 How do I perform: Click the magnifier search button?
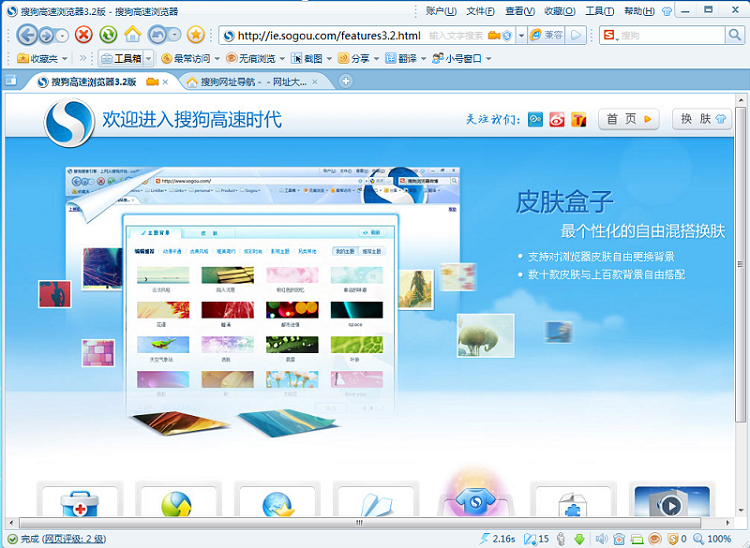click(x=733, y=35)
